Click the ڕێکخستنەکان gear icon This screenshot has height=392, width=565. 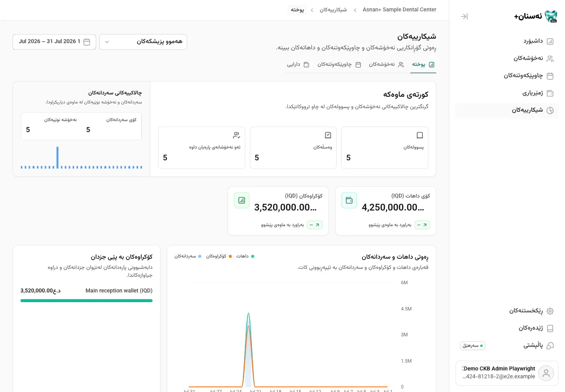[550, 311]
